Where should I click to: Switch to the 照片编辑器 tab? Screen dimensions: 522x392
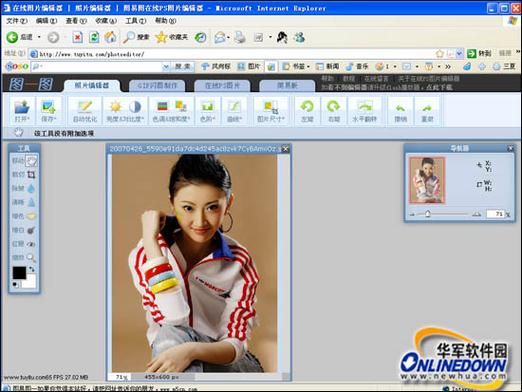click(x=92, y=85)
